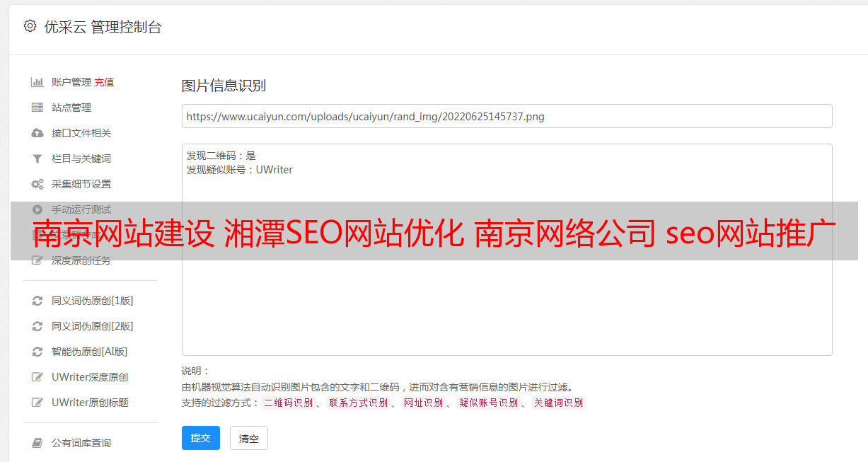
Task: Open 同义词伪原创[2版] tool
Action: pyautogui.click(x=93, y=326)
